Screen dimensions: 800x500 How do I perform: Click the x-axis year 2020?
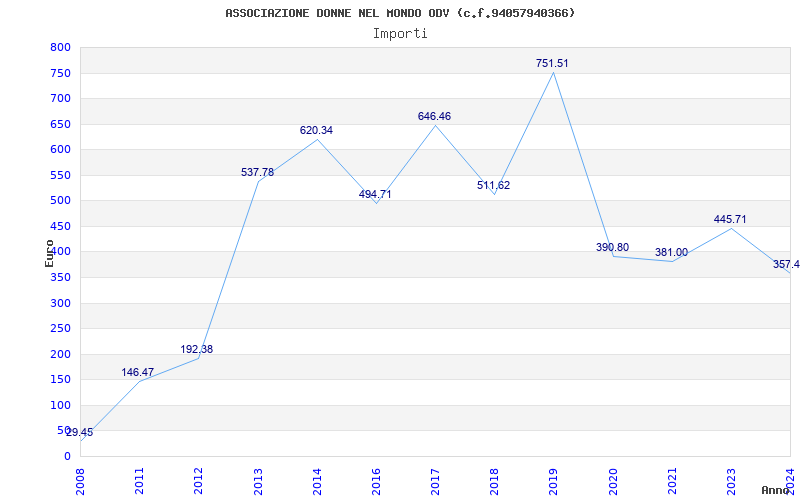(613, 481)
